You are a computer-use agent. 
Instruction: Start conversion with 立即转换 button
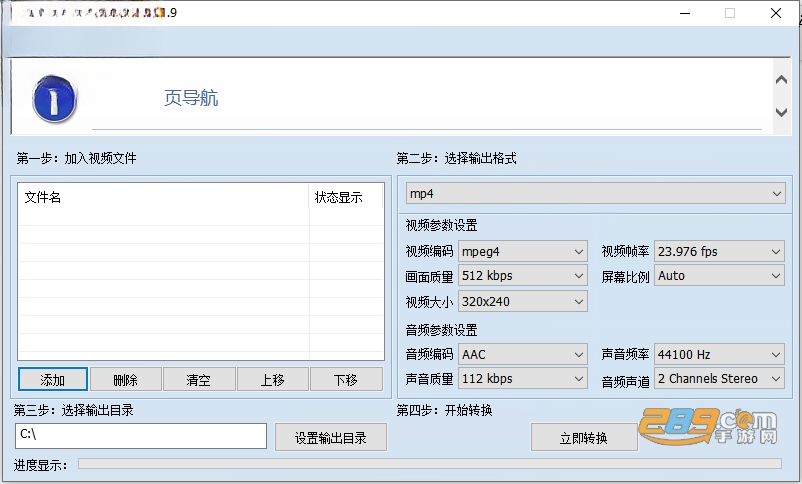(x=584, y=437)
